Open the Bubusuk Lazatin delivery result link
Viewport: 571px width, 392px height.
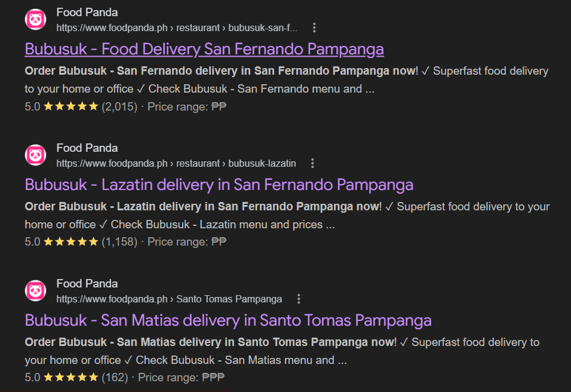point(219,184)
